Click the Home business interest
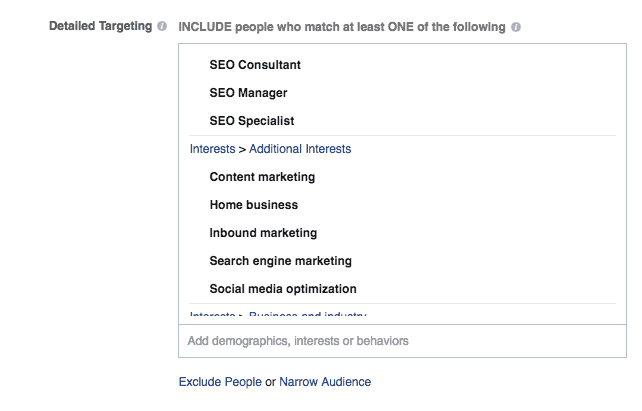This screenshot has height=411, width=642. point(253,205)
